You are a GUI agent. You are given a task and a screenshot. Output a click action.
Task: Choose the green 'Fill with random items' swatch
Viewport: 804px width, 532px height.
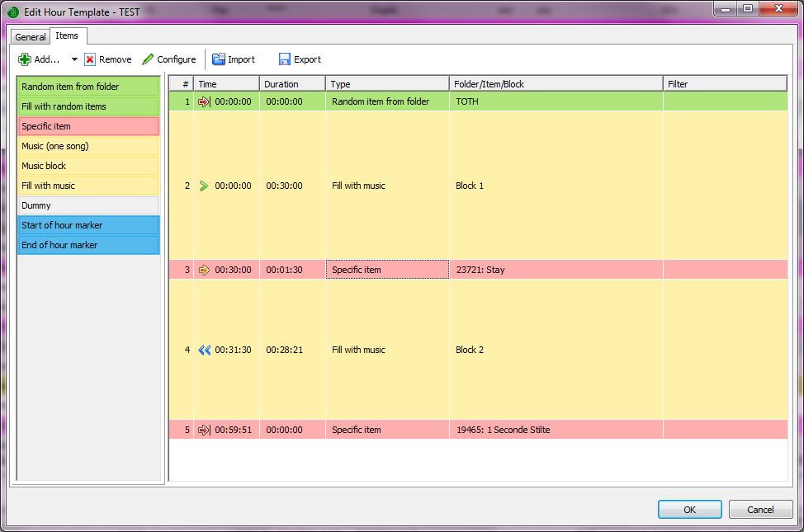(x=88, y=106)
